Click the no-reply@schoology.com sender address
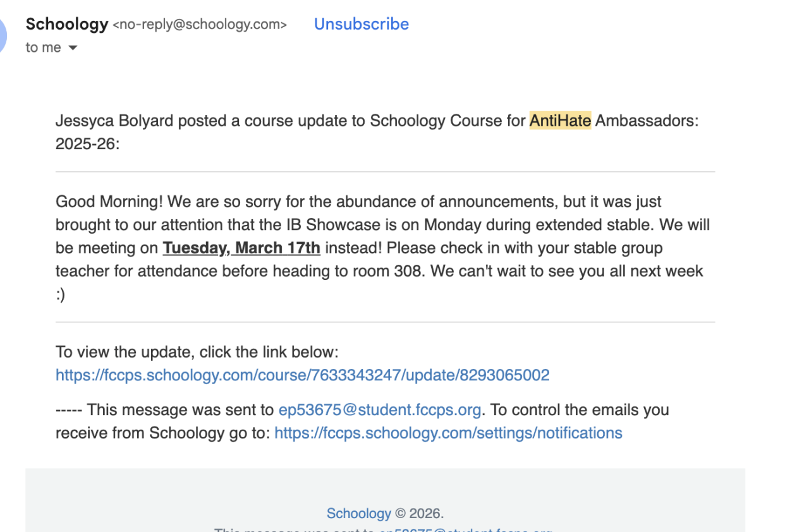809x532 pixels. [200, 25]
